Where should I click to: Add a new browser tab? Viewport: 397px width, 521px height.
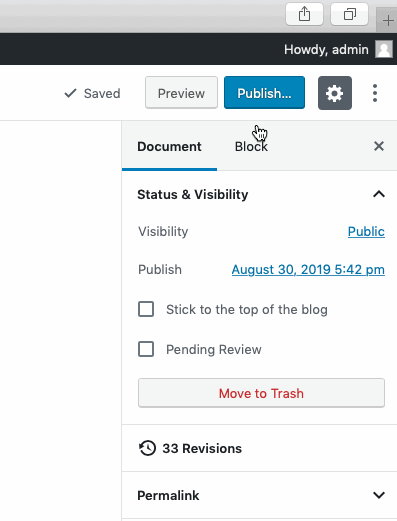point(388,21)
